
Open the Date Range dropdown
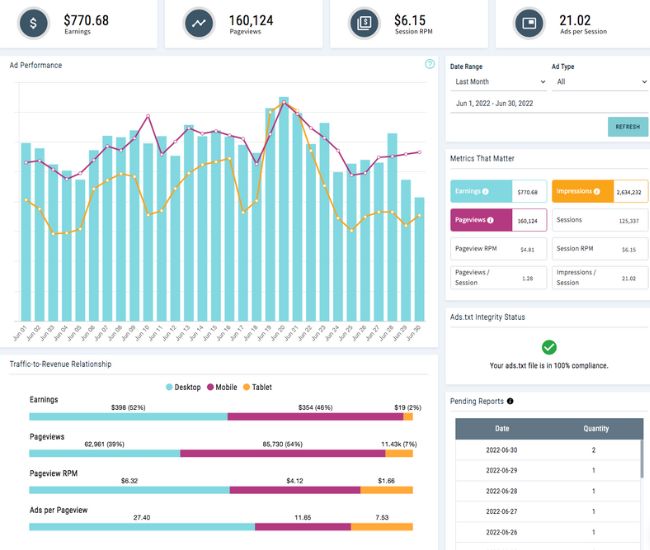pos(498,82)
